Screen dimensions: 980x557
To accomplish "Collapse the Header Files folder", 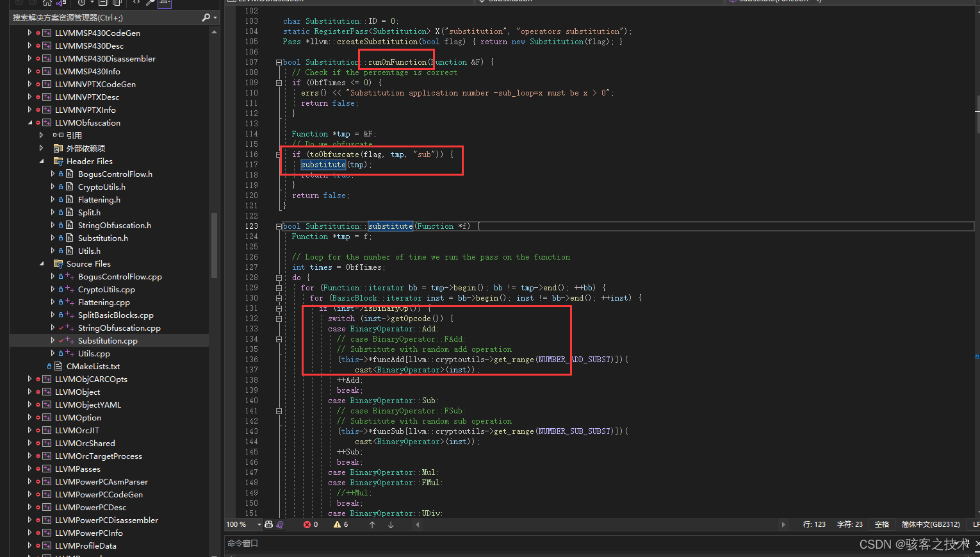I will tap(41, 161).
